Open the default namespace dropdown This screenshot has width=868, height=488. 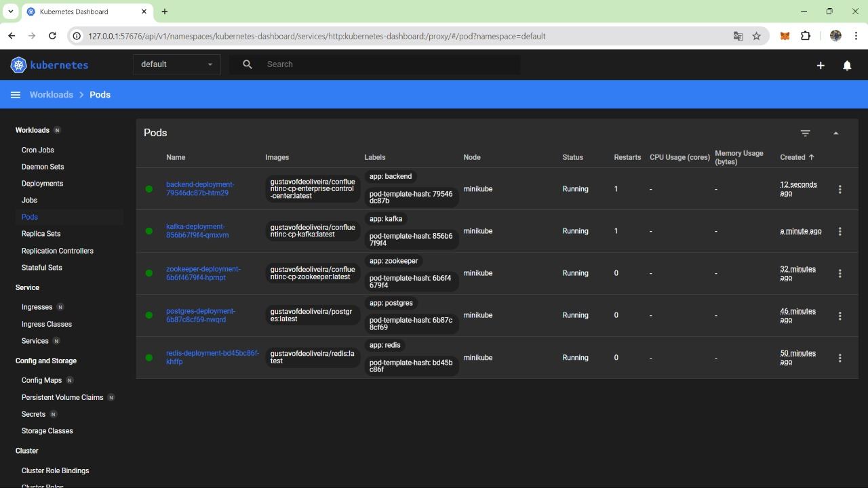point(176,64)
